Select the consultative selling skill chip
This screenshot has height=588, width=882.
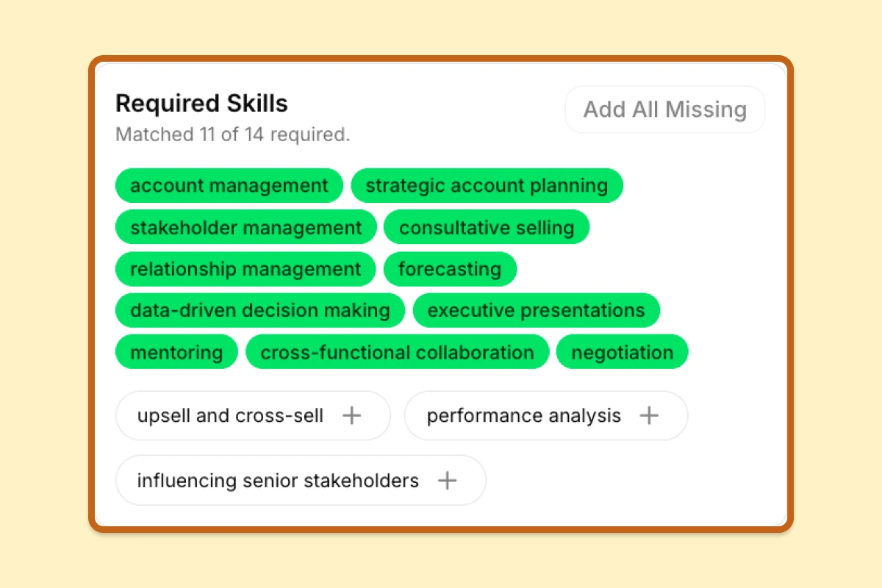(487, 227)
